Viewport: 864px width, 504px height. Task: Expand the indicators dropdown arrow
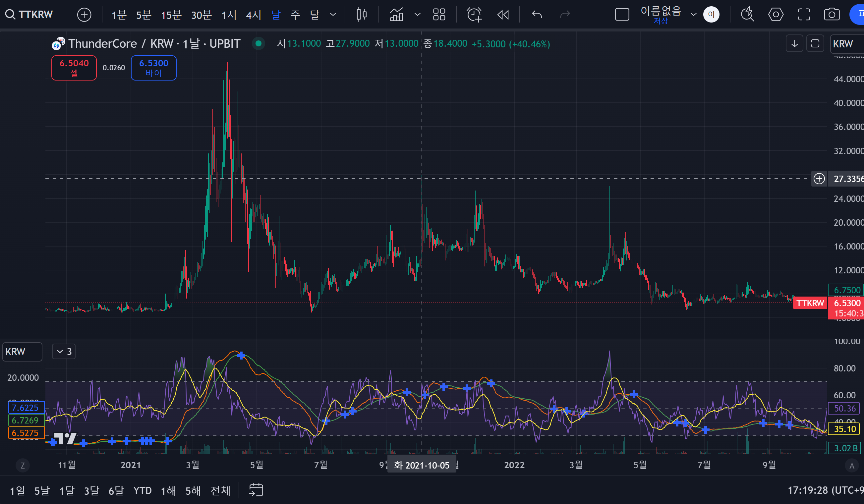(x=417, y=15)
